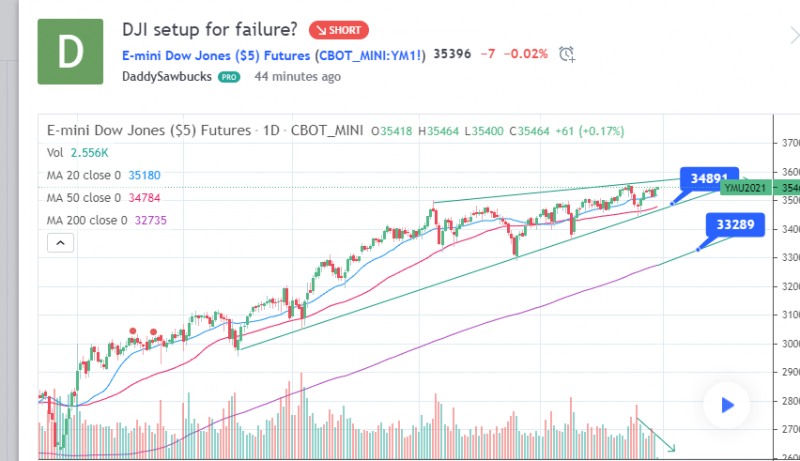Viewport: 800px width, 461px height.
Task: Open the E-mini Dow Jones Futures symbol link
Action: [275, 54]
